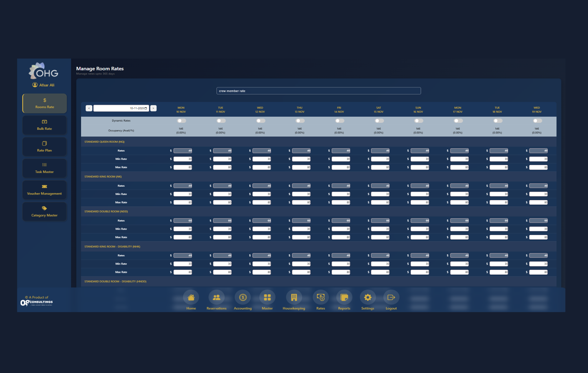
Task: Go to previous date range arrow
Action: click(89, 108)
